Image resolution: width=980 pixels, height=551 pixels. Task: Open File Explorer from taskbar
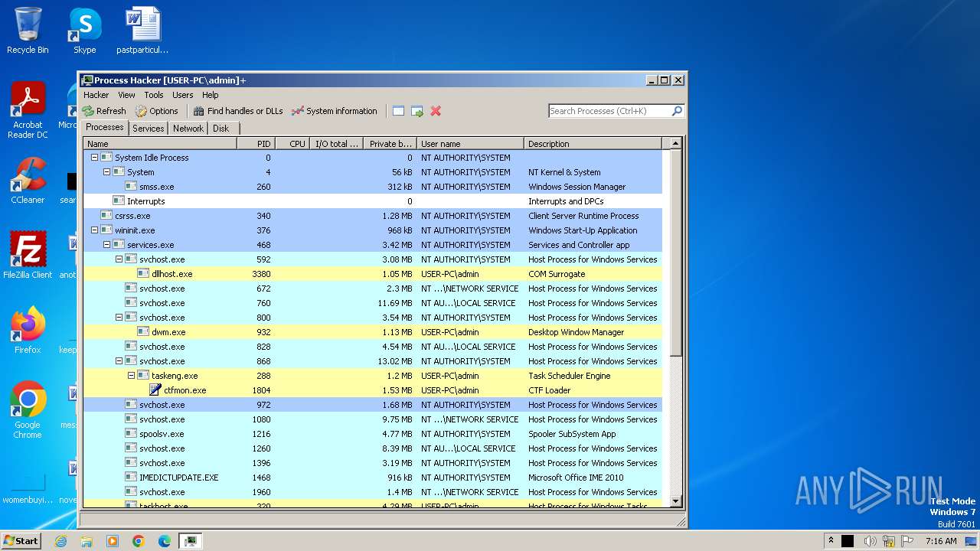pyautogui.click(x=87, y=541)
